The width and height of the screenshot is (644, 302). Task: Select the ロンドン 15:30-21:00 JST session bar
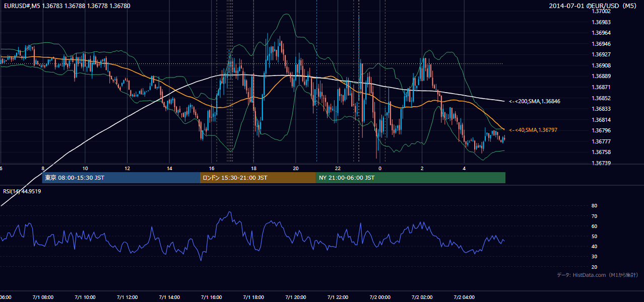(258, 178)
